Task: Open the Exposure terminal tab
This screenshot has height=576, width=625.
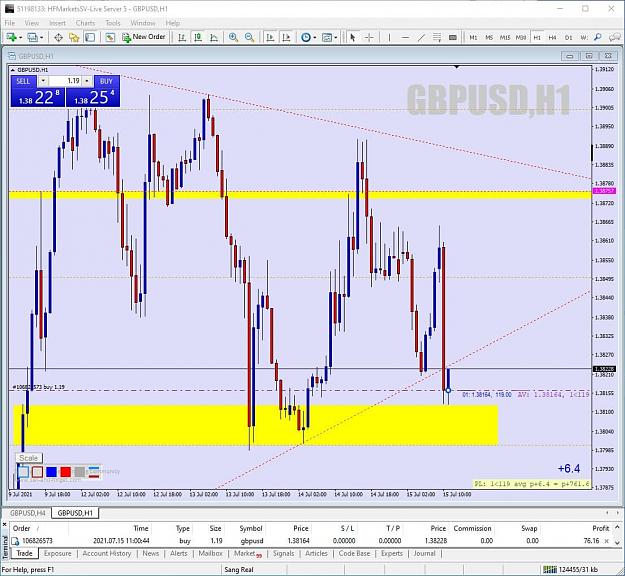Action: [58, 553]
